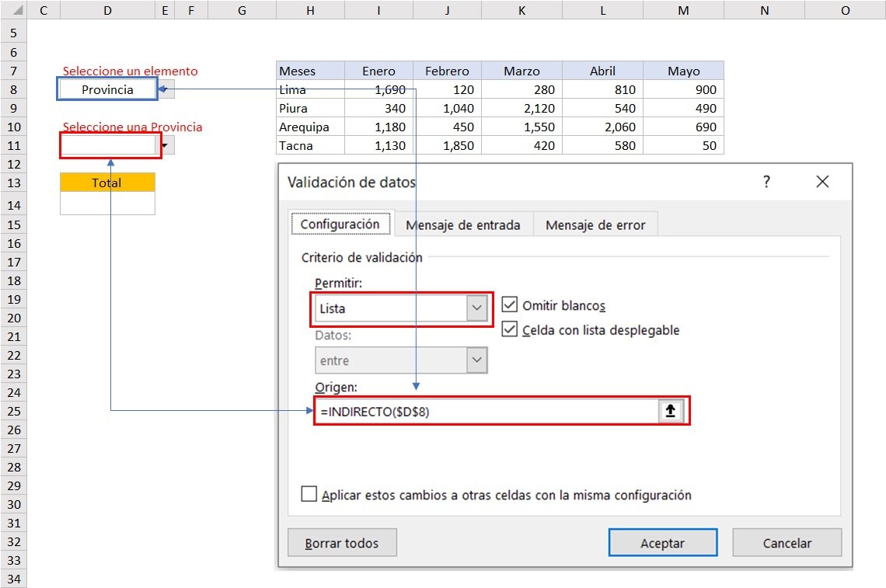886x588 pixels.
Task: Uncheck Omitir blancos
Action: coord(509,304)
